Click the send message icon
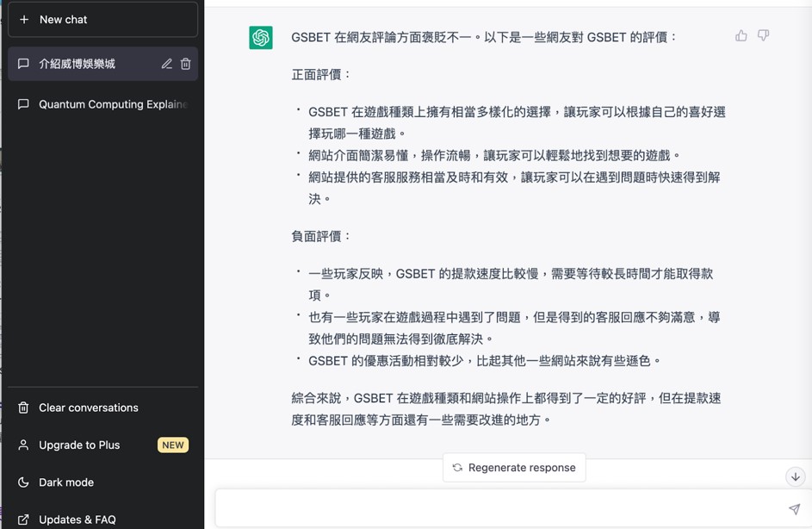812x529 pixels. (795, 509)
